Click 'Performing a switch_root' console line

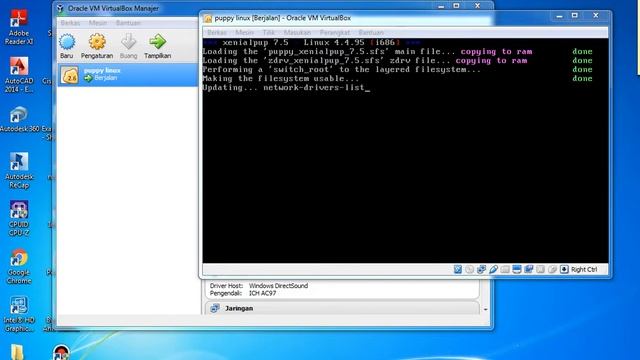tap(342, 69)
